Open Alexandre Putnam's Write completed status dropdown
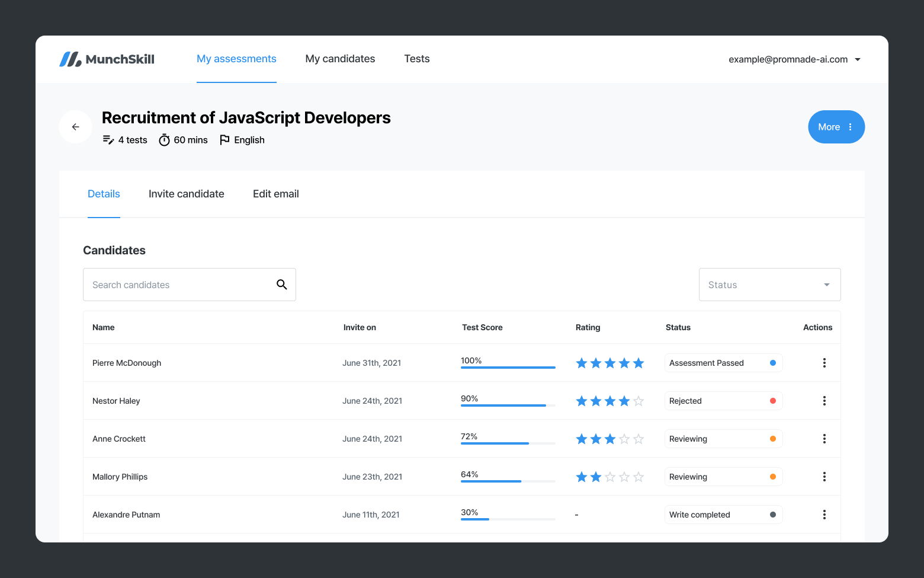This screenshot has width=924, height=578. point(723,515)
